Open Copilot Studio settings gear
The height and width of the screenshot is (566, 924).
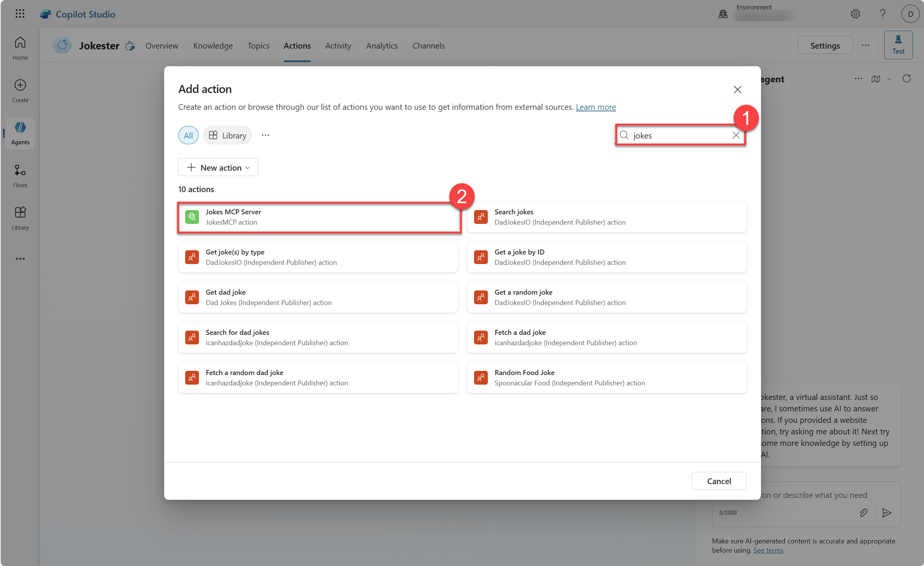pos(855,14)
